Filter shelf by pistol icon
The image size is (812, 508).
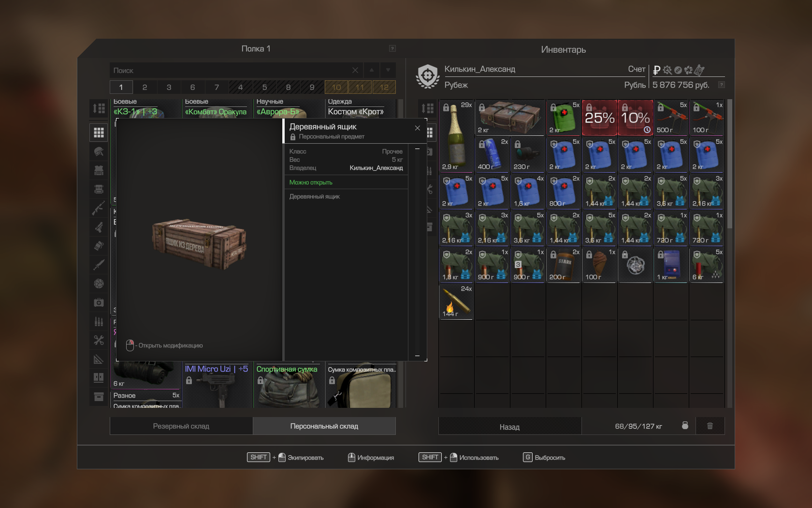click(99, 227)
